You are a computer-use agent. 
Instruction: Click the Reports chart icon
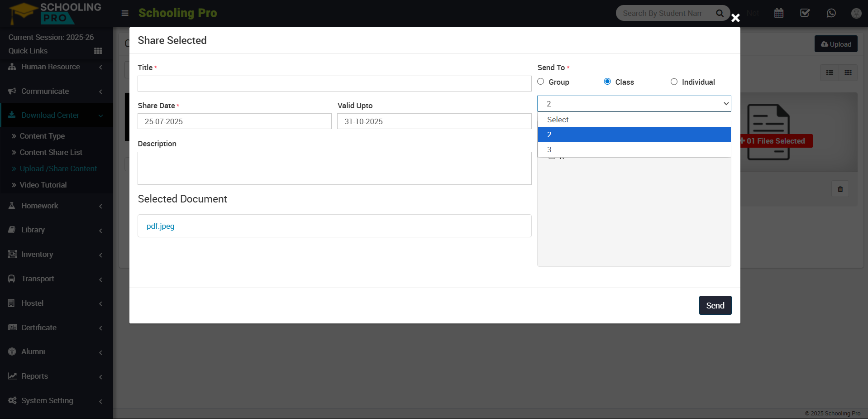click(12, 376)
